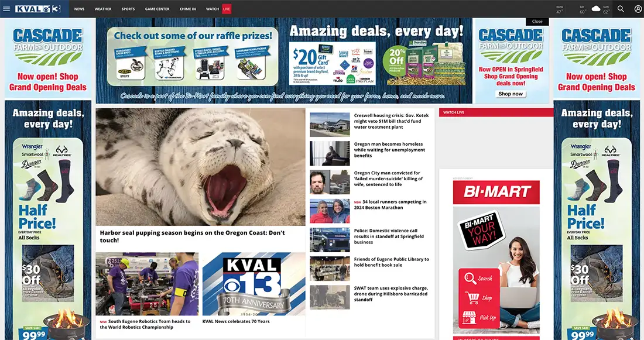Click the yawning seal pup photo
Screen dimensions: 644x340
[x=200, y=167]
